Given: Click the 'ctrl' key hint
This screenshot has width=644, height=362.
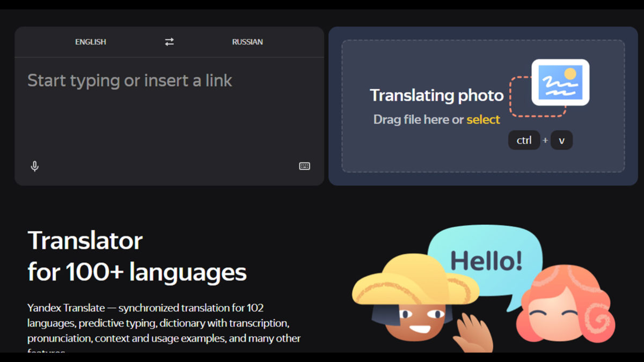Looking at the screenshot, I should tap(524, 141).
